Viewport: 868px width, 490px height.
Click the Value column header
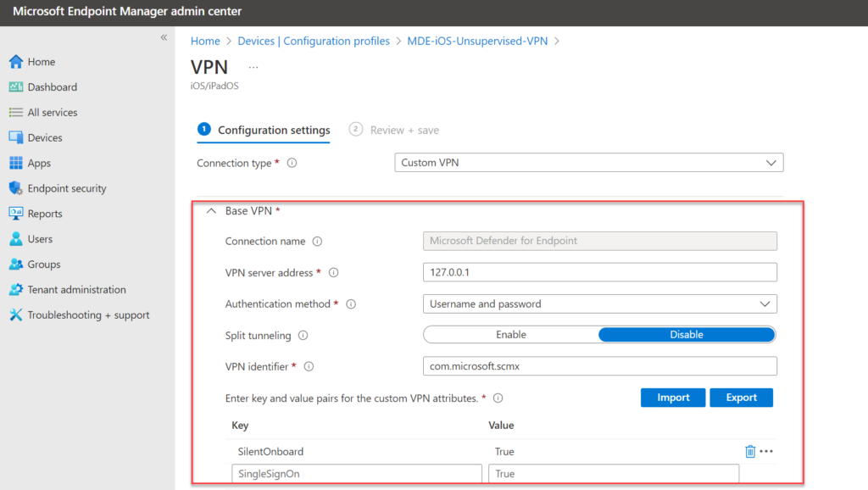click(x=501, y=426)
